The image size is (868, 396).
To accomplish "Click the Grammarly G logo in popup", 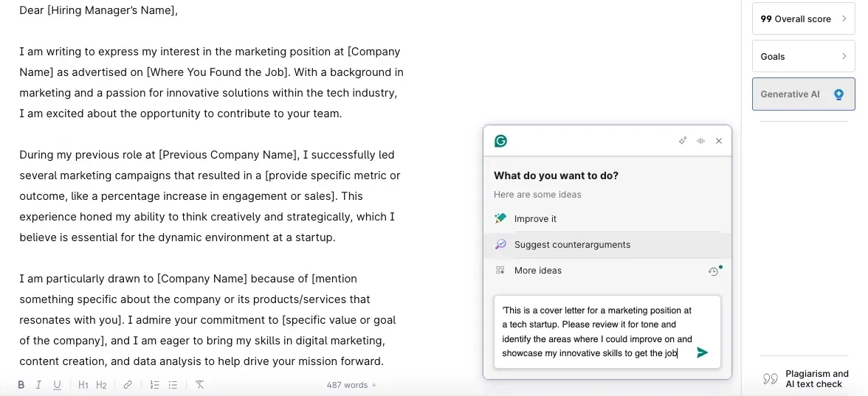I will tap(500, 141).
